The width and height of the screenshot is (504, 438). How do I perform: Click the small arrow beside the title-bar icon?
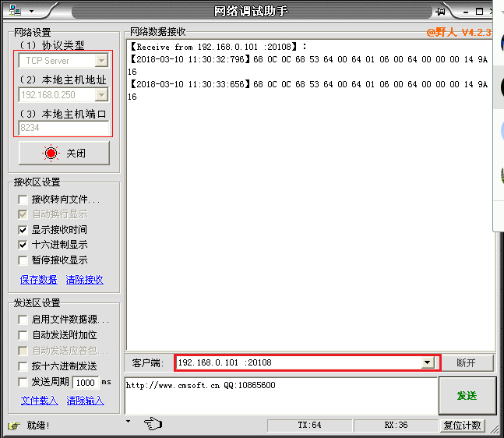tap(31, 11)
